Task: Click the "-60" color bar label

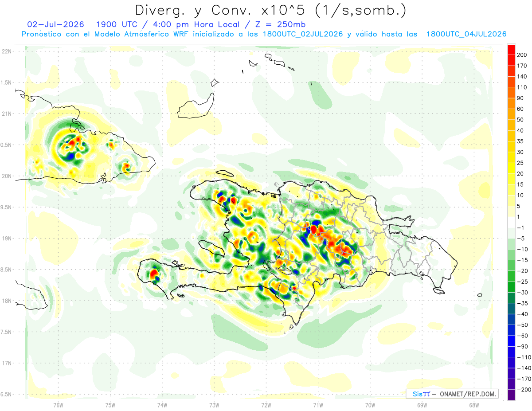Action: pos(524,336)
